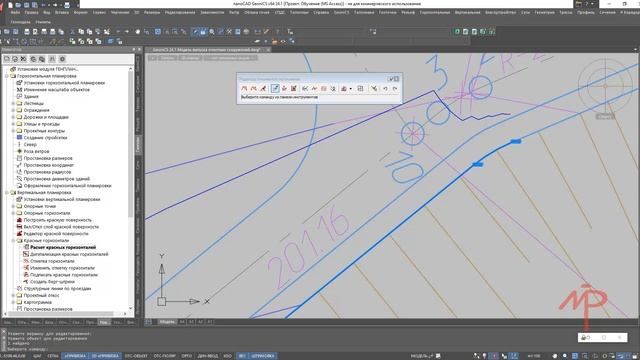
Task: Click 'Дигитализация красных горизонталей' icon
Action: pyautogui.click(x=26, y=254)
